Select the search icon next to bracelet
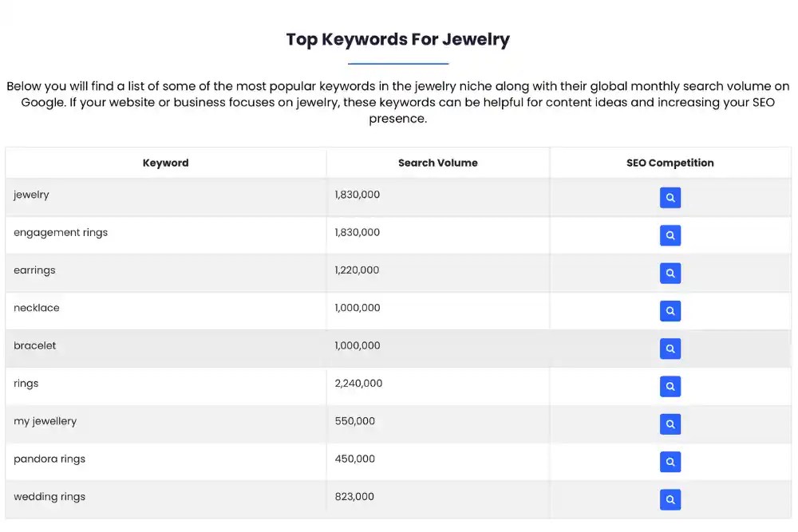The image size is (798, 532). (x=670, y=349)
